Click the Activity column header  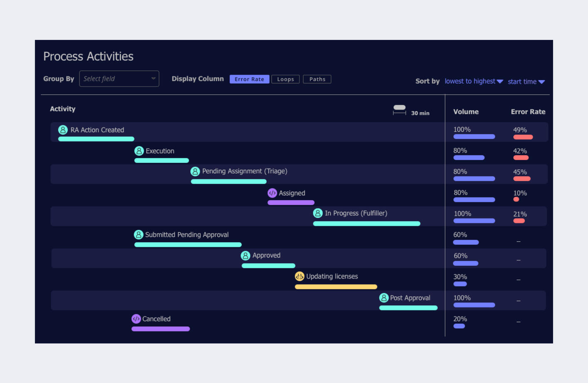tap(62, 109)
